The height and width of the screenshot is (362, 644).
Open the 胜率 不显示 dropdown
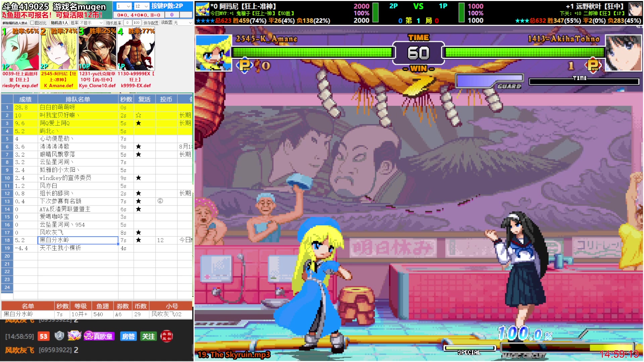click(x=91, y=23)
